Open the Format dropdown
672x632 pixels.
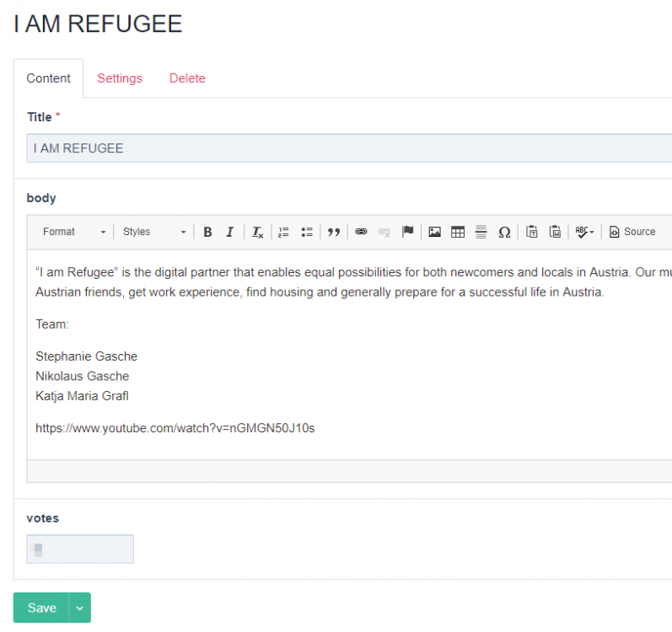pos(73,232)
